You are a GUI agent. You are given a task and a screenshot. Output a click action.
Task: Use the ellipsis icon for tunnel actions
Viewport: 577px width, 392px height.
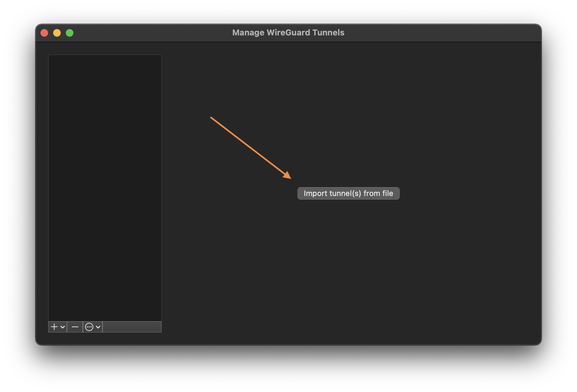(89, 327)
